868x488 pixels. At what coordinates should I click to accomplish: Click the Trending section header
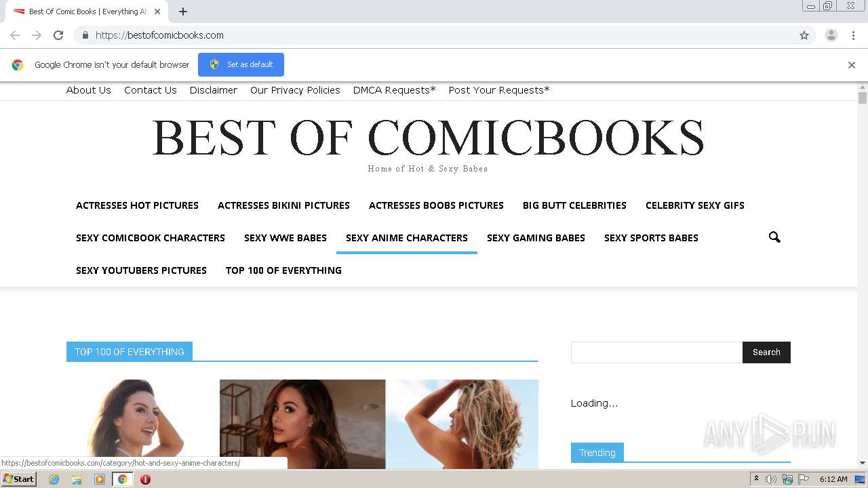coord(597,453)
